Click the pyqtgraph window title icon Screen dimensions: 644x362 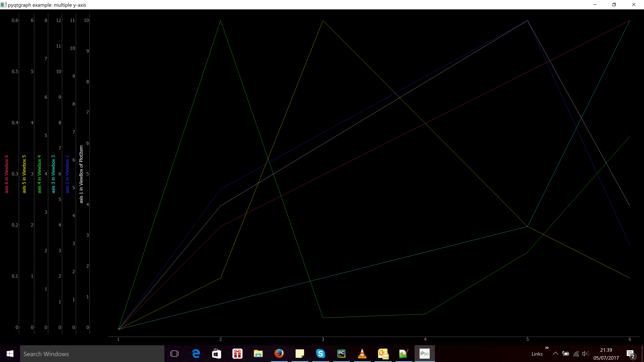pos(4,5)
